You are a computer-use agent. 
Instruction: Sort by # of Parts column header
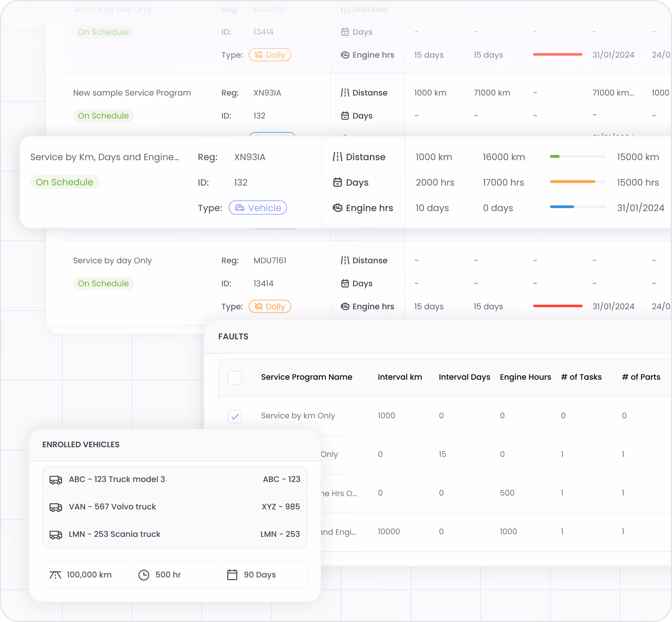(x=641, y=377)
